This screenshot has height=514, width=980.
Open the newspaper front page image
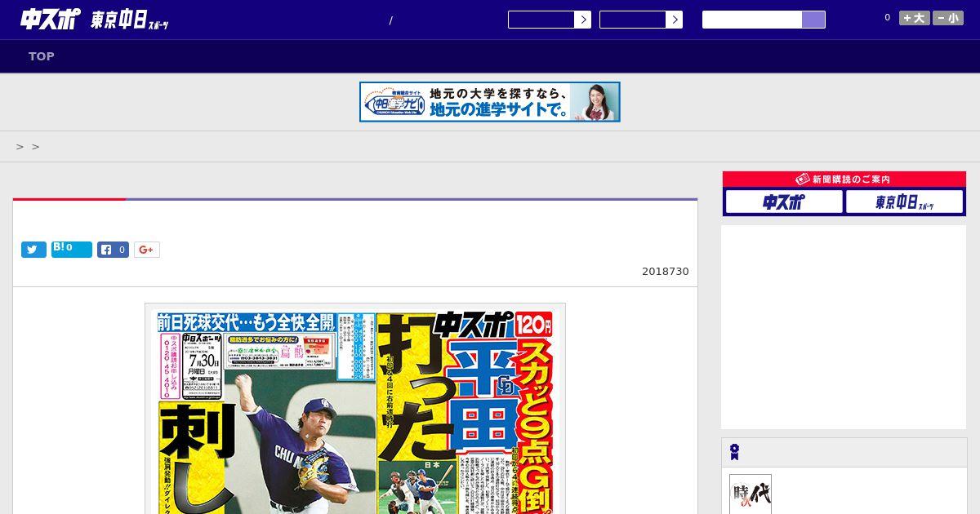coord(355,409)
